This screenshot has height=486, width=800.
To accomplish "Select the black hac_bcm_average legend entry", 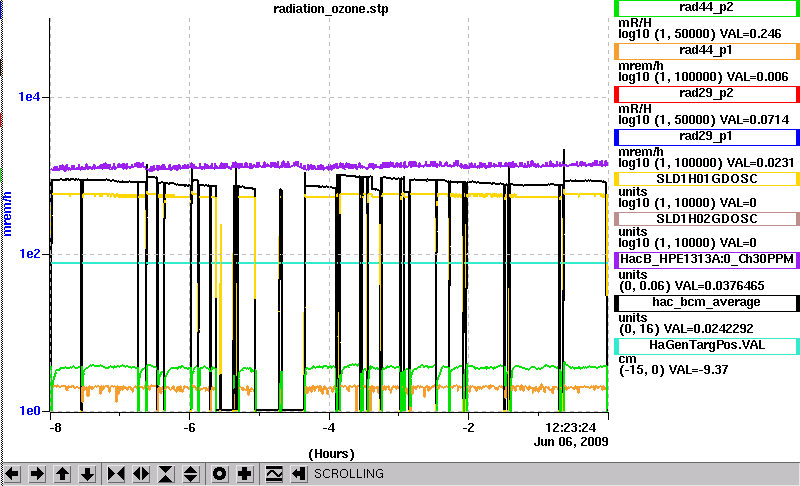I will tap(707, 303).
